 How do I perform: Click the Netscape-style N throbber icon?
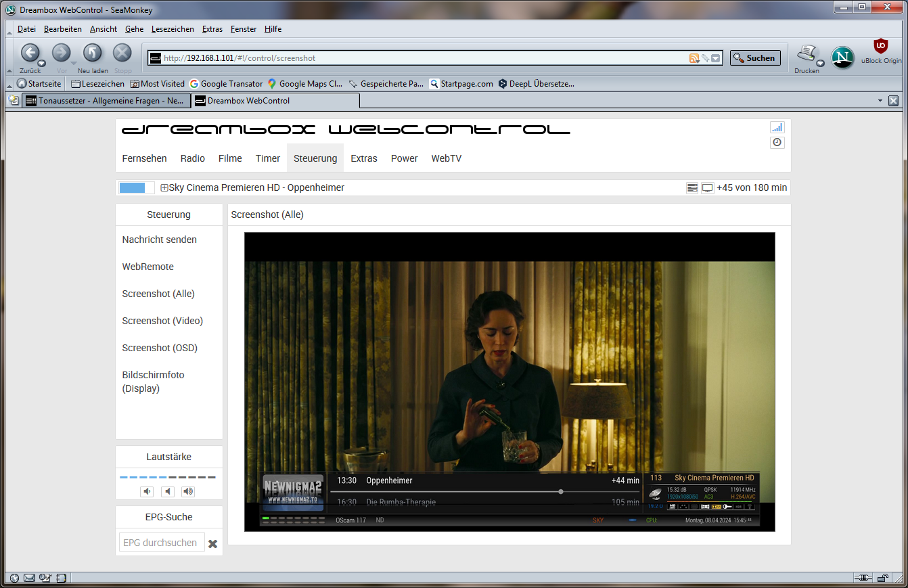tap(842, 58)
